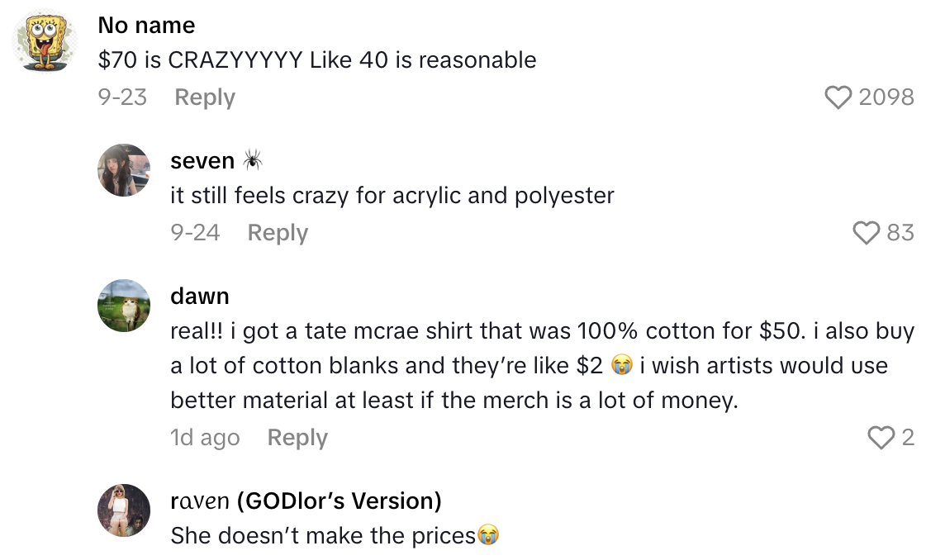Click the timestamp 1d ago on dawn's comment

(204, 438)
